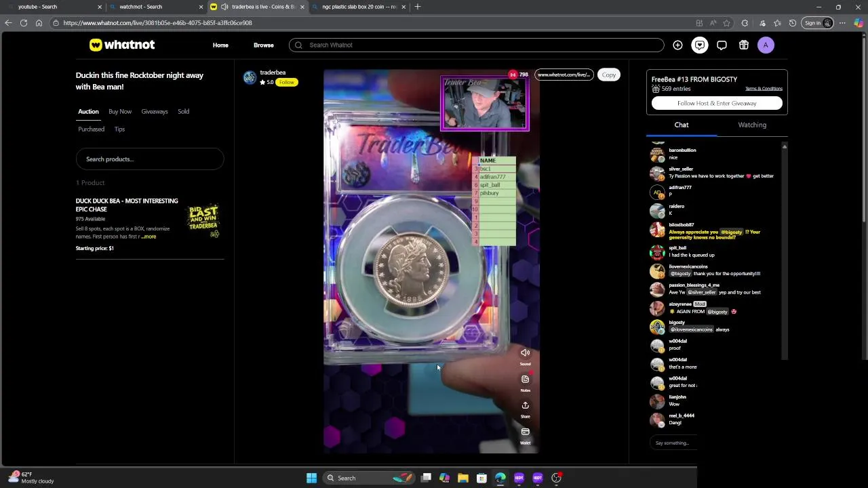Open Browse in Whatnot header

(x=264, y=45)
